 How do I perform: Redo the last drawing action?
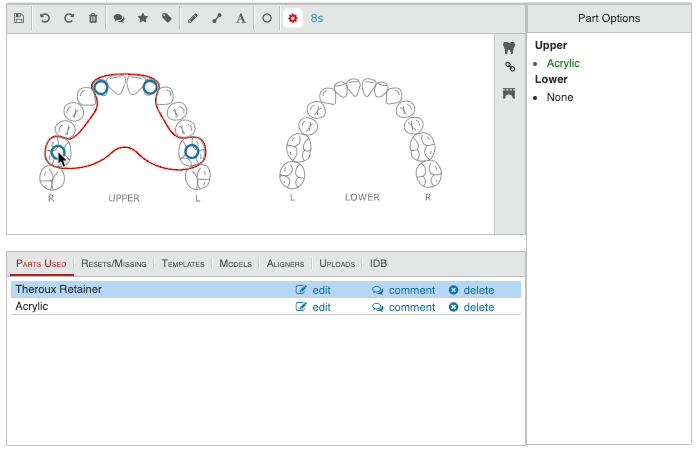tap(69, 18)
